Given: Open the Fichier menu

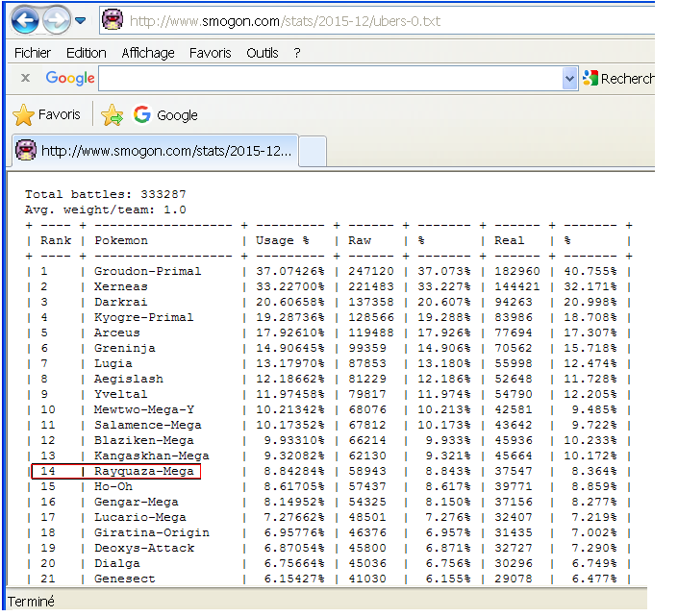Looking at the screenshot, I should tap(32, 53).
